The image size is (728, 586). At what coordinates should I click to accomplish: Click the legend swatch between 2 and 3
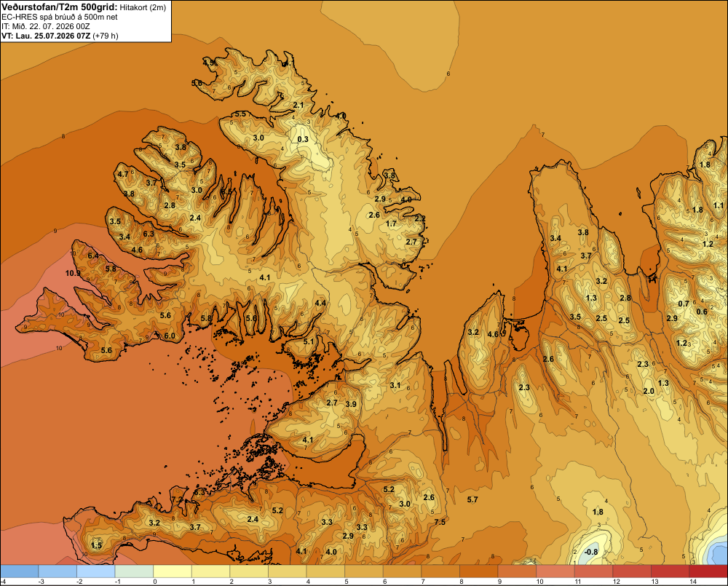point(249,571)
